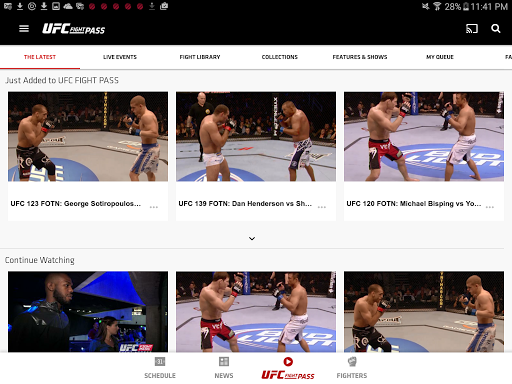Tap the Cast to device icon
This screenshot has width=512, height=384.
[472, 29]
